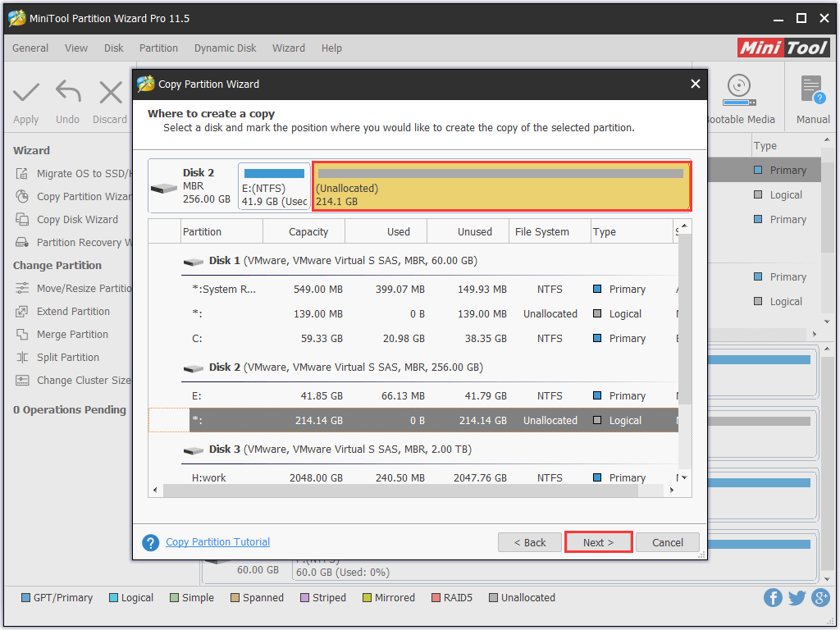Screen dimensions: 840x630
Task: Click Copy Disk Wizard sidebar icon
Action: click(x=22, y=220)
